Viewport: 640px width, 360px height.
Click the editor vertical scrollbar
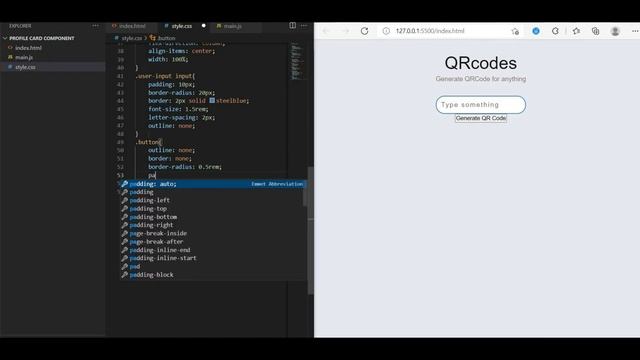tap(311, 230)
